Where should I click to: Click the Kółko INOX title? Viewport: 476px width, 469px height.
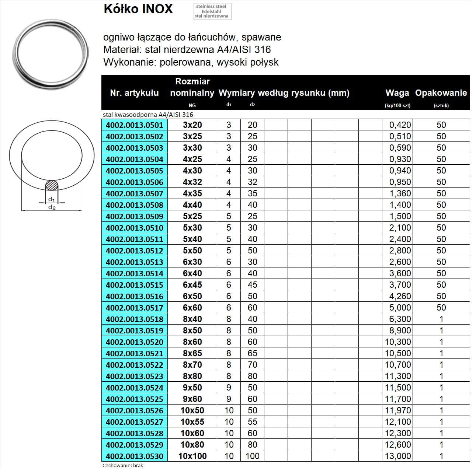pos(138,9)
